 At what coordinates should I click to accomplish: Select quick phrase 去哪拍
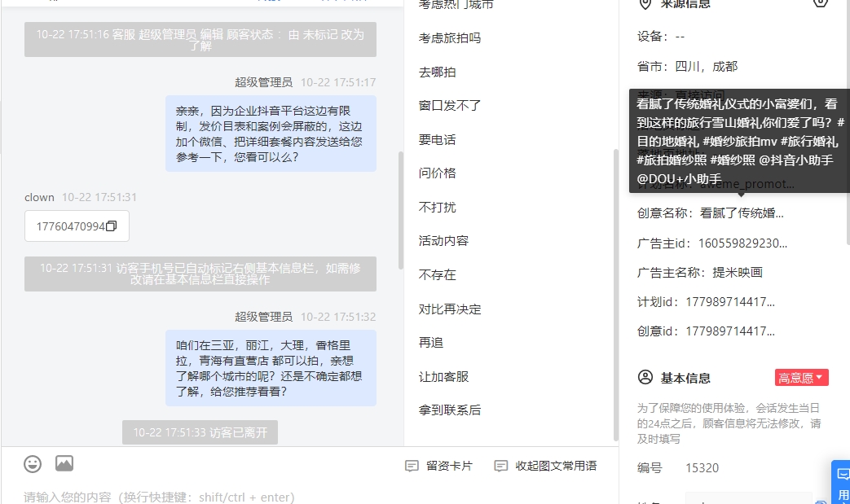click(437, 72)
